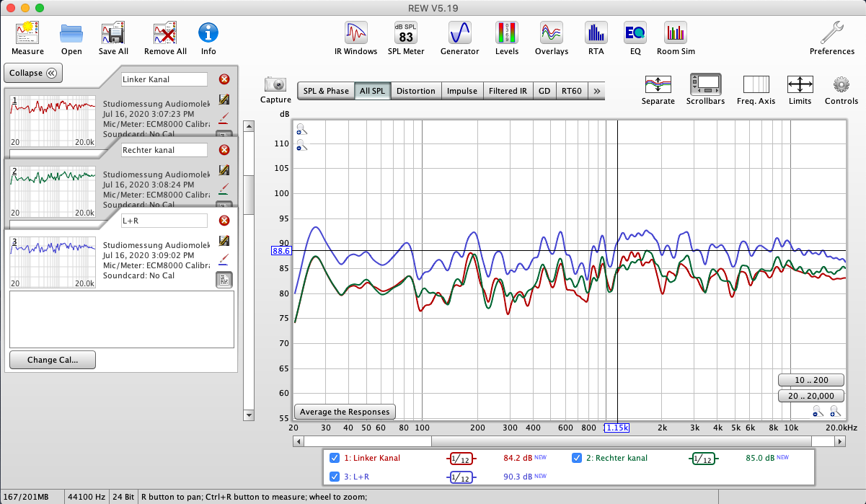Toggle notes button for L+R measurement
866x504 pixels.
tap(224, 279)
